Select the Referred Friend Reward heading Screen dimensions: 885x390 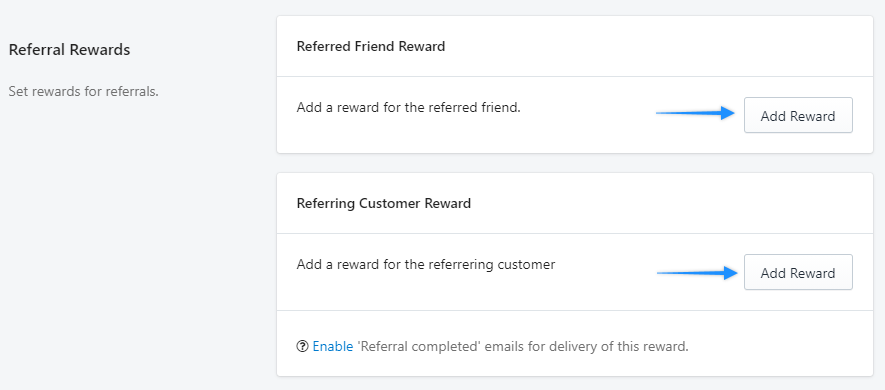[x=371, y=46]
